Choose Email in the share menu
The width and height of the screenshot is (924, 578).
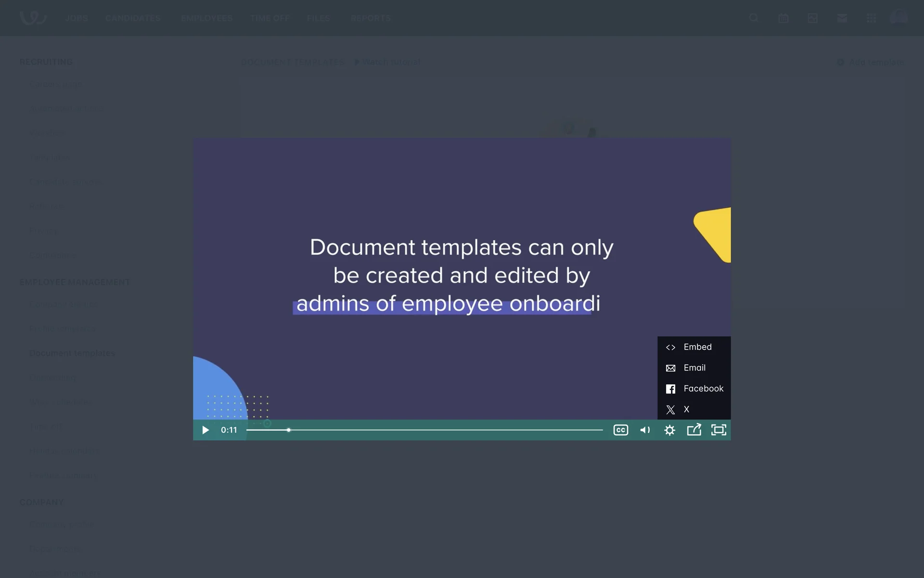(x=694, y=368)
